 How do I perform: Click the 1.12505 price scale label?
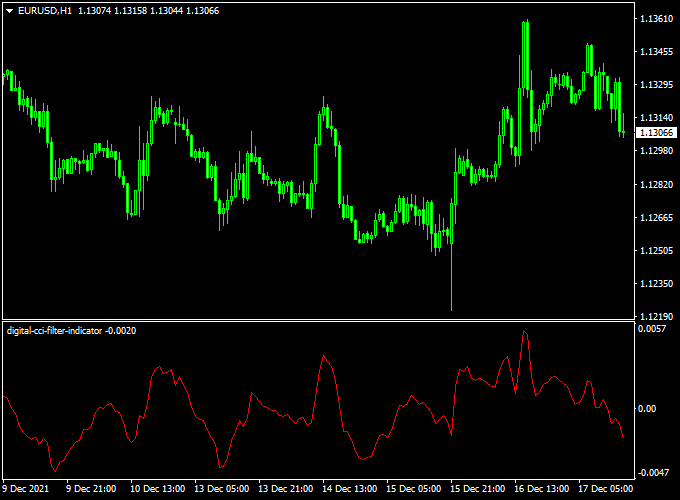pyautogui.click(x=657, y=251)
